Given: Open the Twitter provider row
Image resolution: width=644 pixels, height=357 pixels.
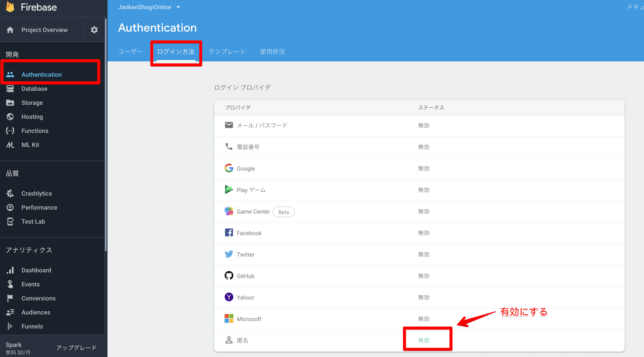Looking at the screenshot, I should [x=419, y=255].
